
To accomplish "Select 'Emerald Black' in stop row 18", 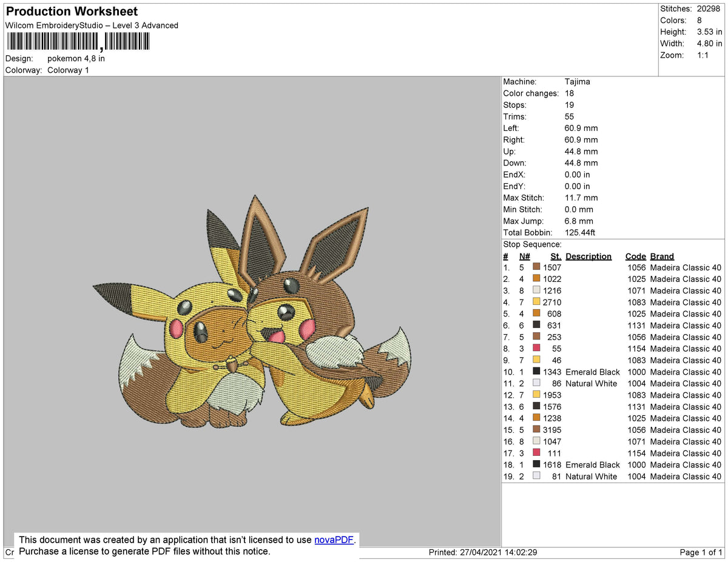I will [x=593, y=465].
